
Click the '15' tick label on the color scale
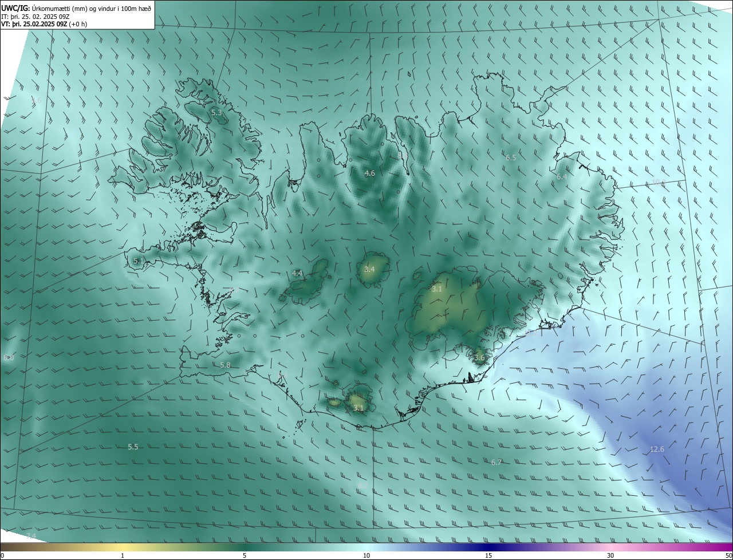[x=488, y=555]
